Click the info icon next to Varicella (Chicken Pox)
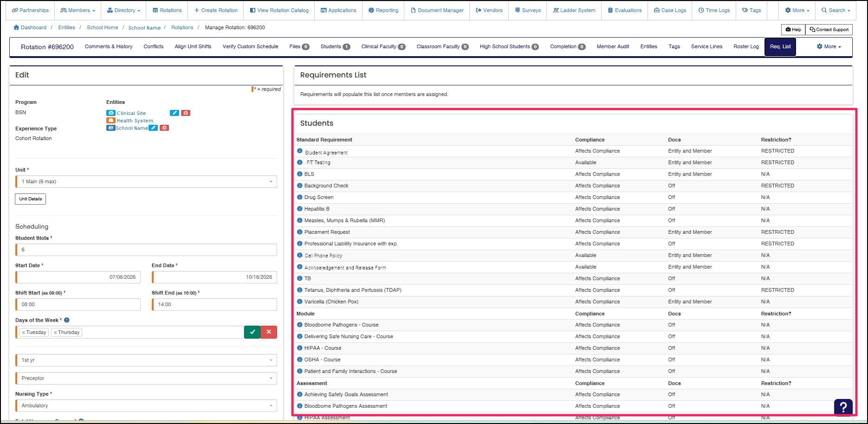 300,302
